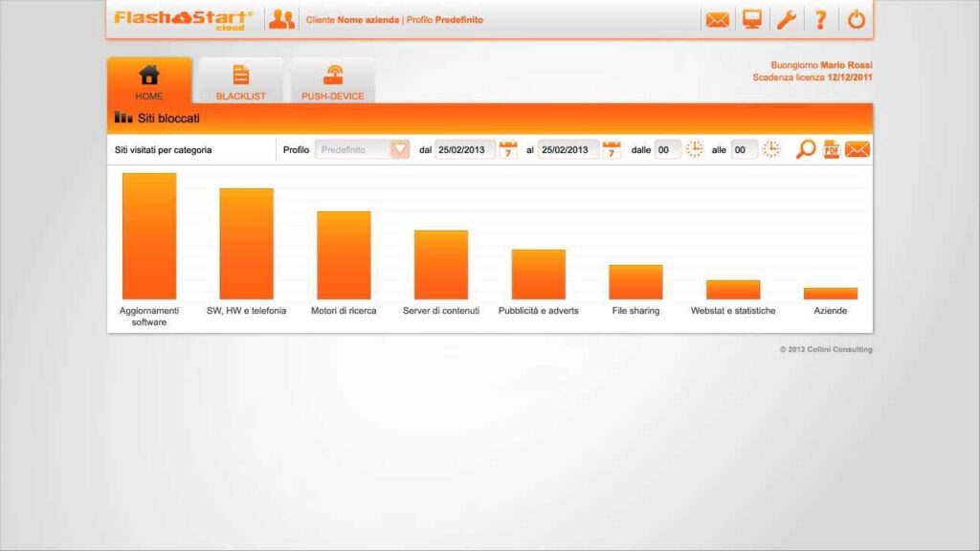
Task: Click the 'Aggiornamenti software' axis label
Action: 148,316
